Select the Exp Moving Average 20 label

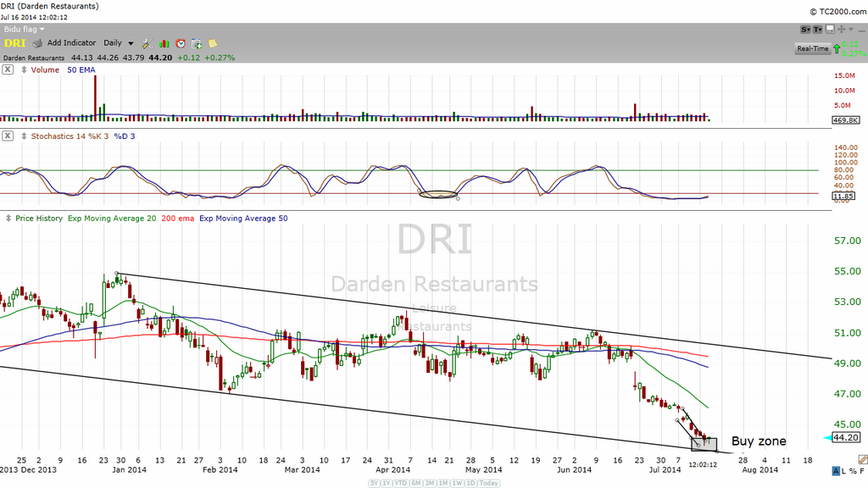112,219
